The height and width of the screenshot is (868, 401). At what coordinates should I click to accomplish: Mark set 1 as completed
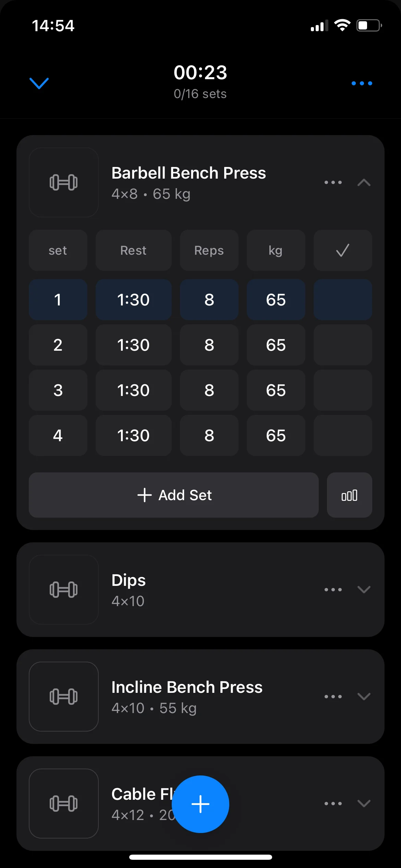[x=343, y=300]
